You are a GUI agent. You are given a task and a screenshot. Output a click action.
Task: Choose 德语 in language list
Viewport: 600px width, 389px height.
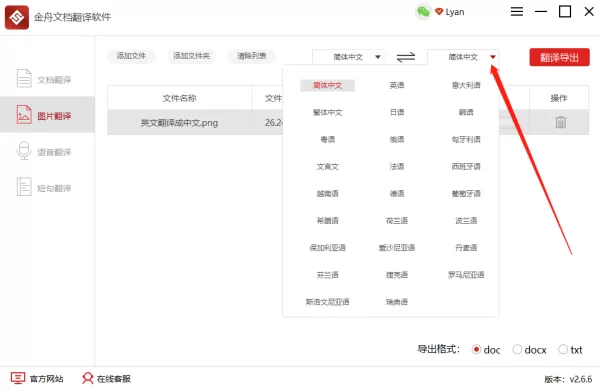point(397,194)
